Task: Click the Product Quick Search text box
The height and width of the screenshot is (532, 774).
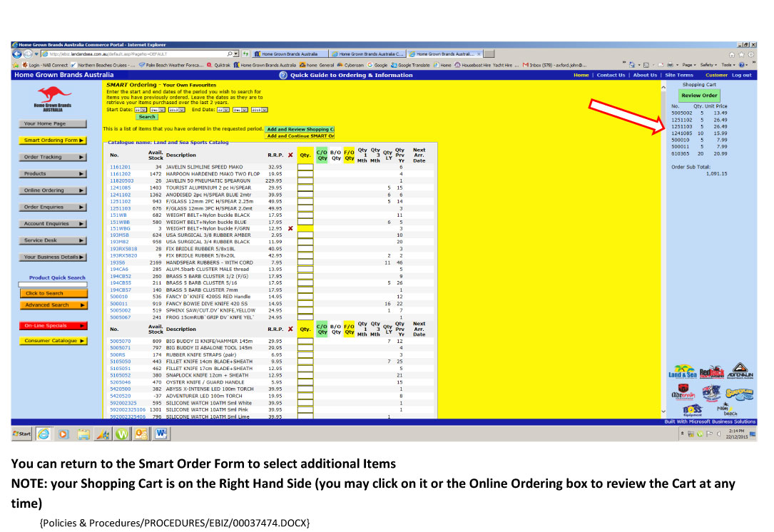Action: coord(52,285)
